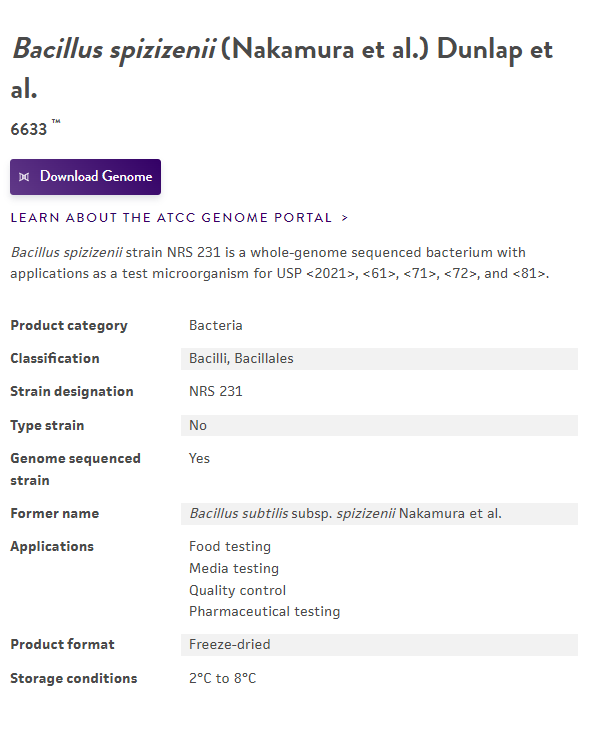The height and width of the screenshot is (731, 611).
Task: Click the Type strain 'No' value
Action: point(198,425)
